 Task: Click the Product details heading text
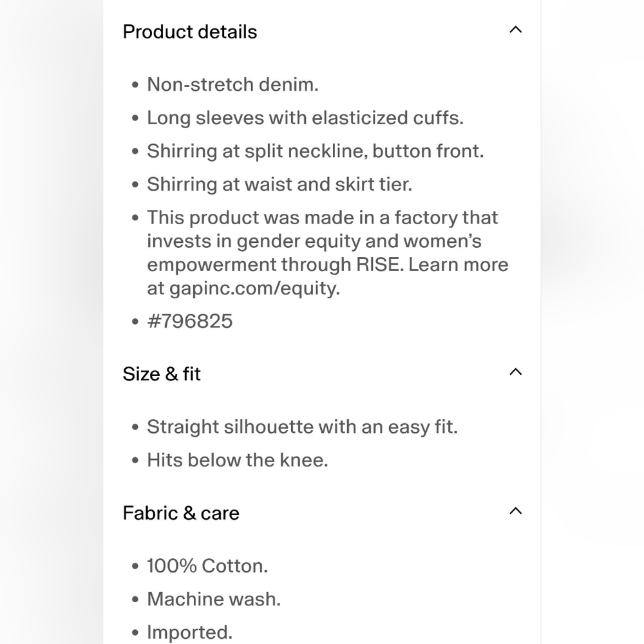(190, 32)
